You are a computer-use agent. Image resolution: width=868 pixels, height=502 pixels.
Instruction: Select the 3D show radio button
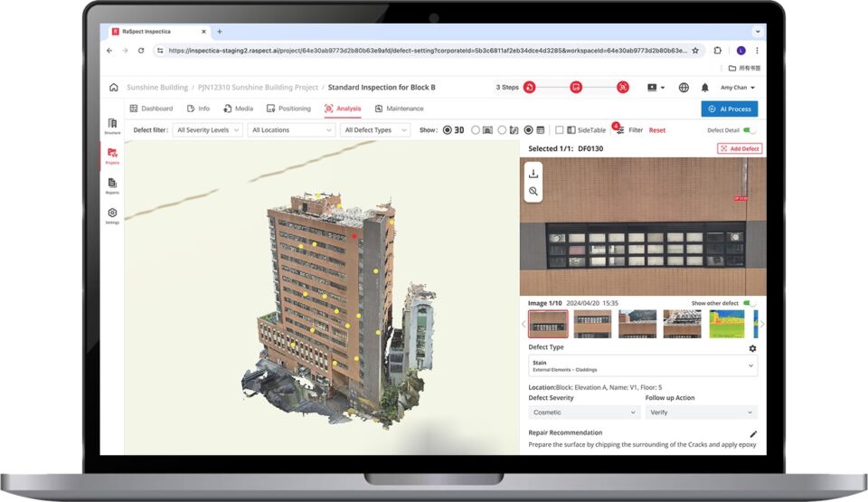447,130
